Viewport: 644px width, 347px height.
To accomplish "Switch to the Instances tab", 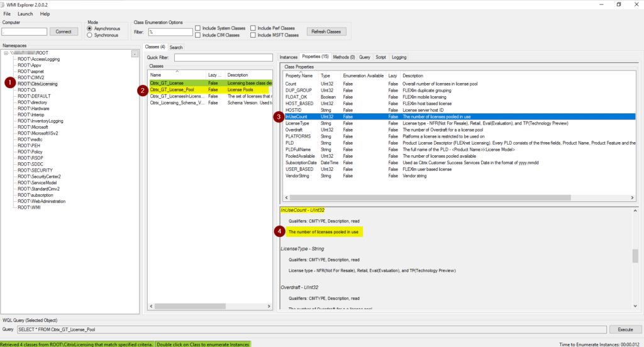I will 289,57.
